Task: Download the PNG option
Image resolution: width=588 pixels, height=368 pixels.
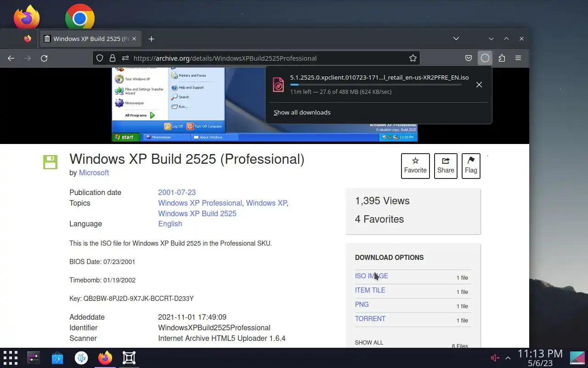Action: [x=362, y=305]
